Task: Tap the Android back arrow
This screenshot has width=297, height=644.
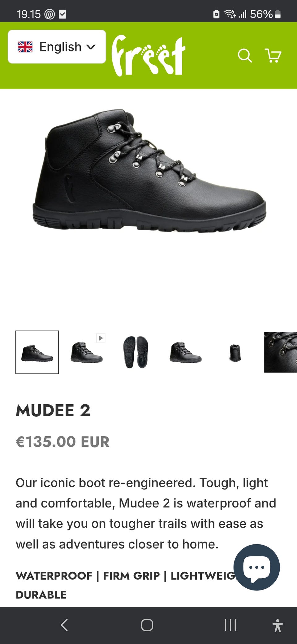Action: pos(64,625)
